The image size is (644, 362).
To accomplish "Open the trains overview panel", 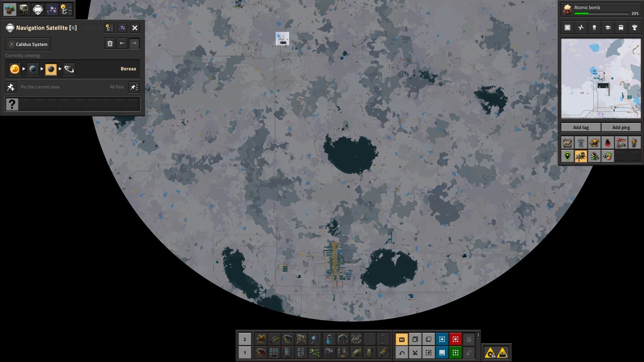I will click(621, 28).
